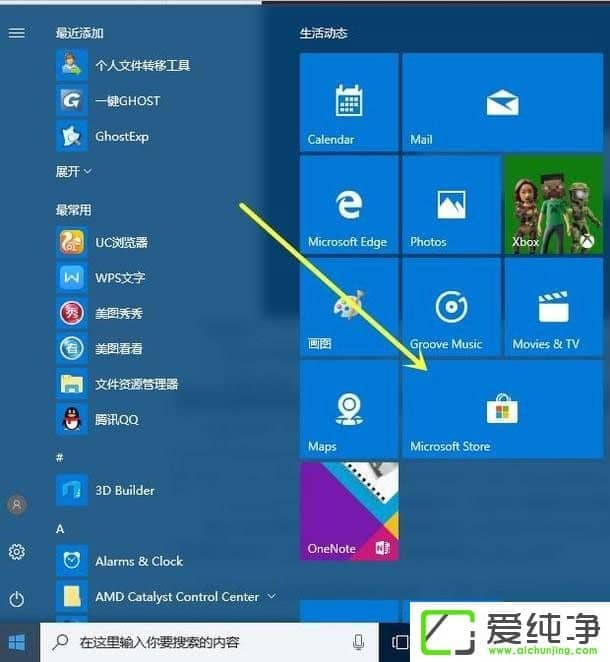Open the Mail tile
This screenshot has width=610, height=662.
pyautogui.click(x=502, y=102)
